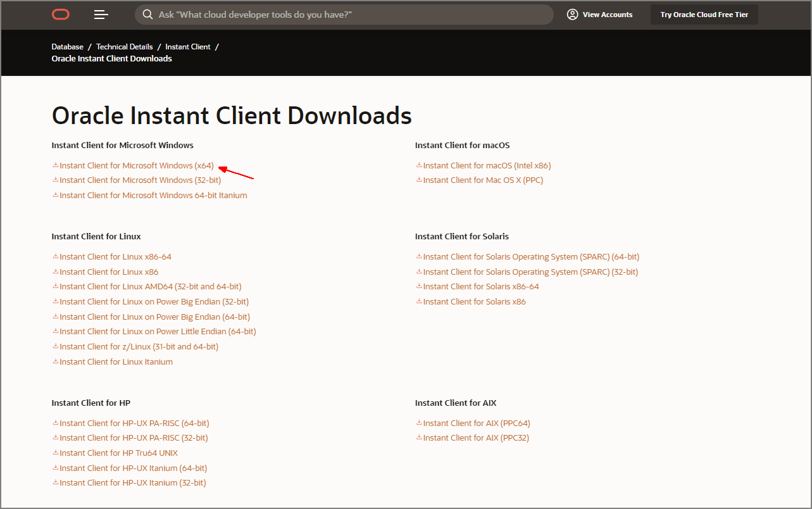Click the Instant Client for Solaris heading
The image size is (812, 509).
click(x=462, y=236)
